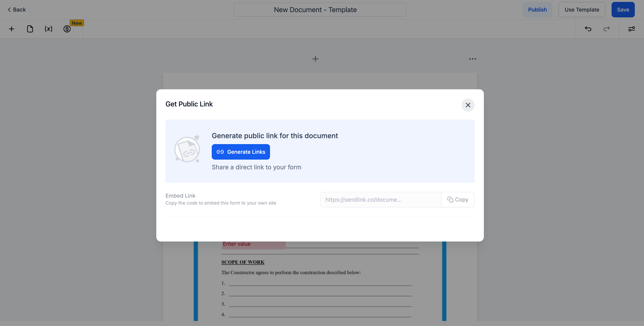Image resolution: width=644 pixels, height=326 pixels.
Task: Click the add element plus icon in toolbar
Action: pos(12,29)
